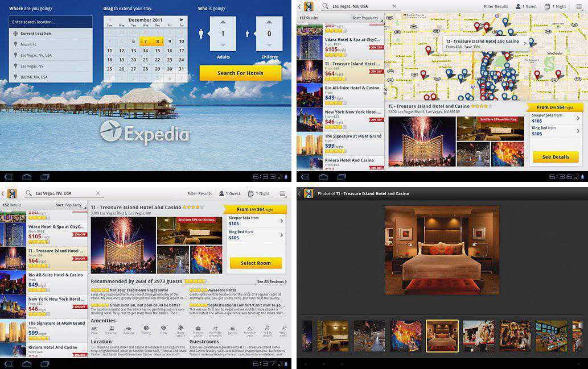This screenshot has height=369, width=588.
Task: Increase children count with up arrow
Action: click(x=269, y=22)
